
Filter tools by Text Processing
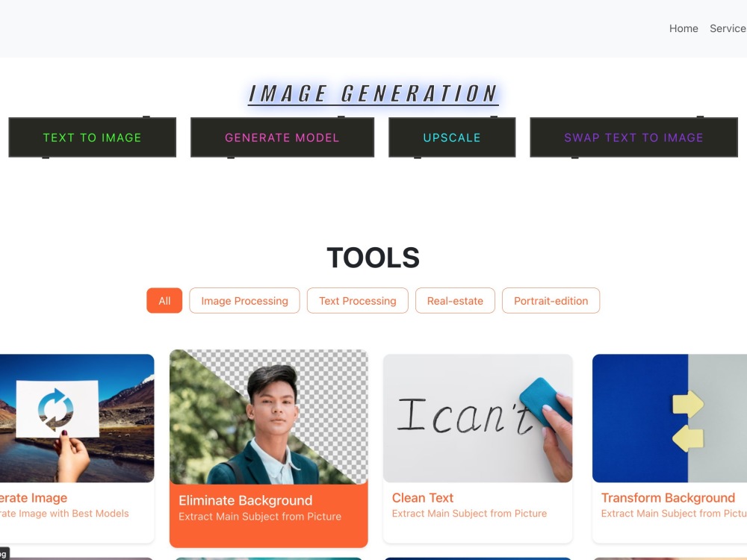(x=357, y=301)
